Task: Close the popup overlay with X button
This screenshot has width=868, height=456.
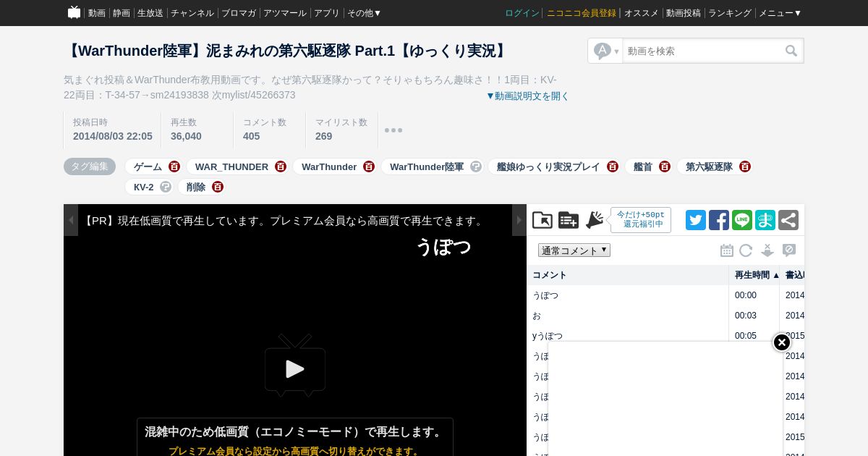Action: click(x=782, y=342)
